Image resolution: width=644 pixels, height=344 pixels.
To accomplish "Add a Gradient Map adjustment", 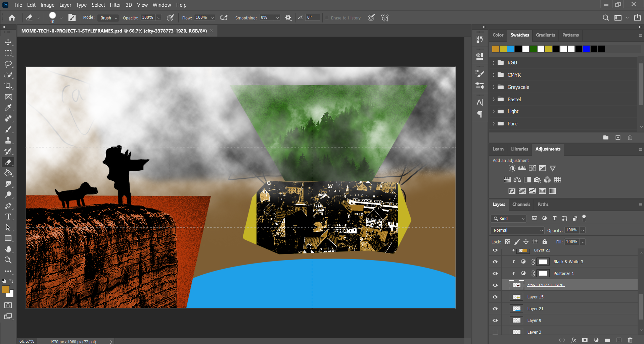I will coord(552,191).
